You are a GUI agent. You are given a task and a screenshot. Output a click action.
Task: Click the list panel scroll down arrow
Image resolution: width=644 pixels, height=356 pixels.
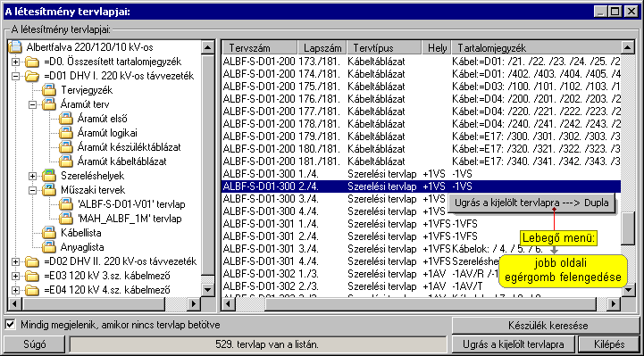[x=627, y=290]
